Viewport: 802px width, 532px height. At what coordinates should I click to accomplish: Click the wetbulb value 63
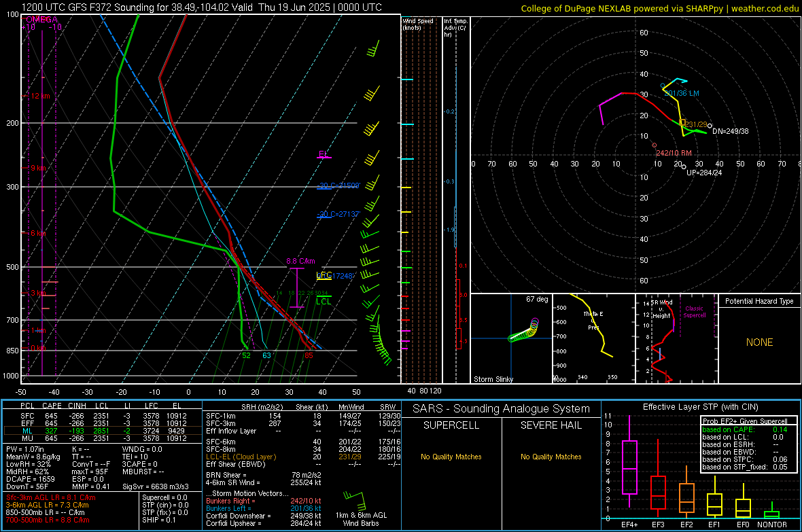[x=266, y=355]
